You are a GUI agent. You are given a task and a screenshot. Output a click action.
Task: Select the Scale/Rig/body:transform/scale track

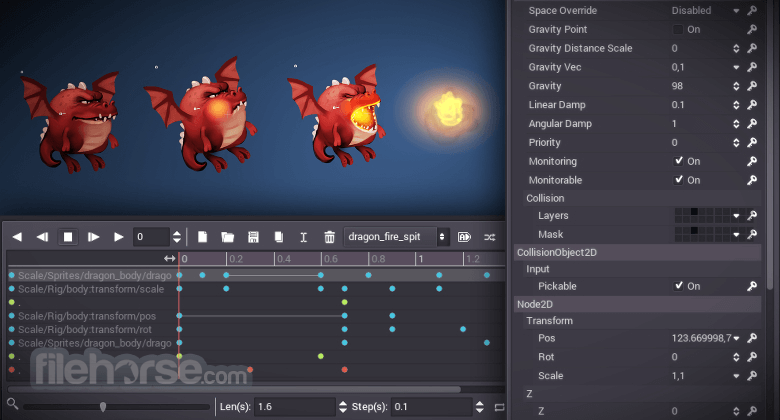click(x=91, y=289)
